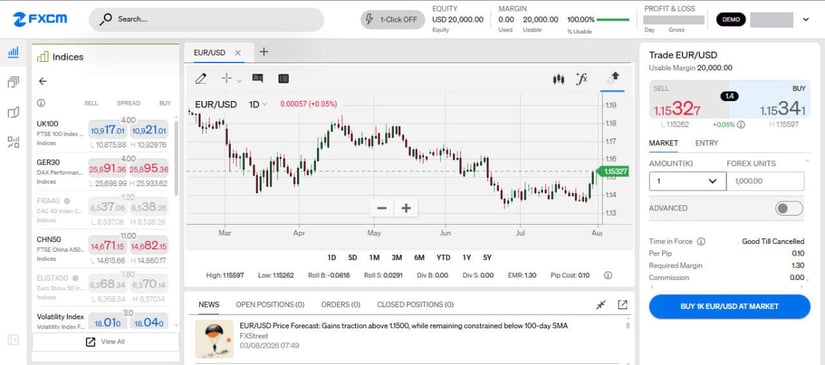Select the EUR/USD chart tab
The image size is (825, 365).
[x=209, y=53]
